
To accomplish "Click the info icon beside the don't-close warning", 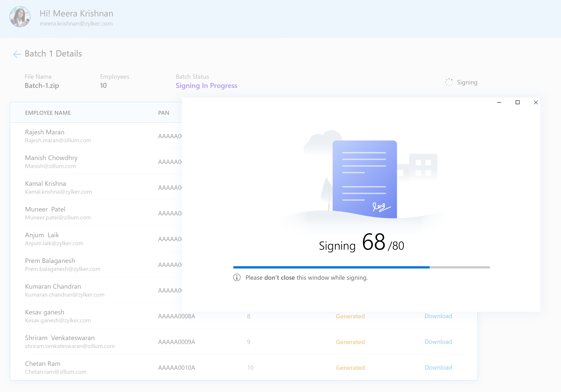I will [236, 278].
